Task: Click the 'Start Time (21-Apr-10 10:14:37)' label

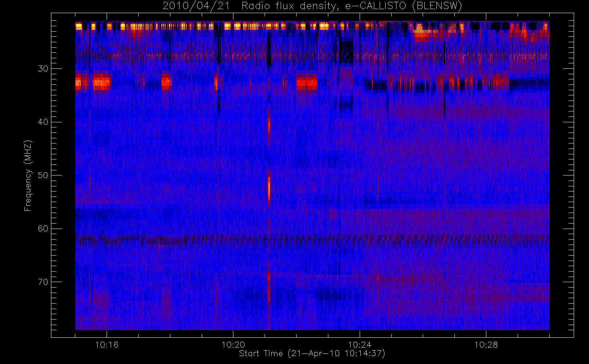Action: (x=312, y=353)
